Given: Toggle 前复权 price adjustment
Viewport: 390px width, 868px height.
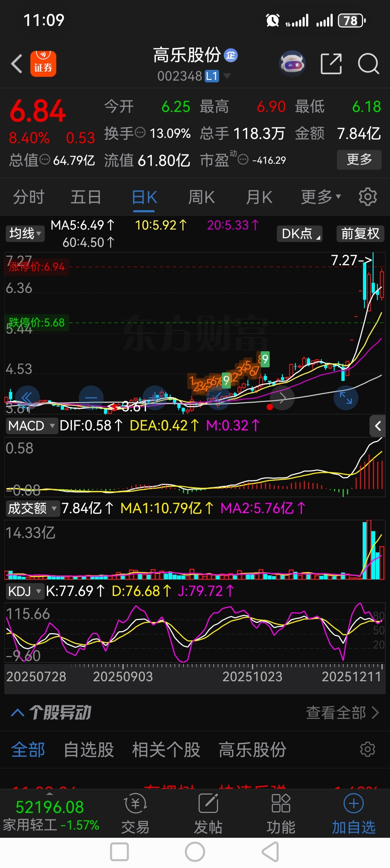Looking at the screenshot, I should click(x=360, y=234).
